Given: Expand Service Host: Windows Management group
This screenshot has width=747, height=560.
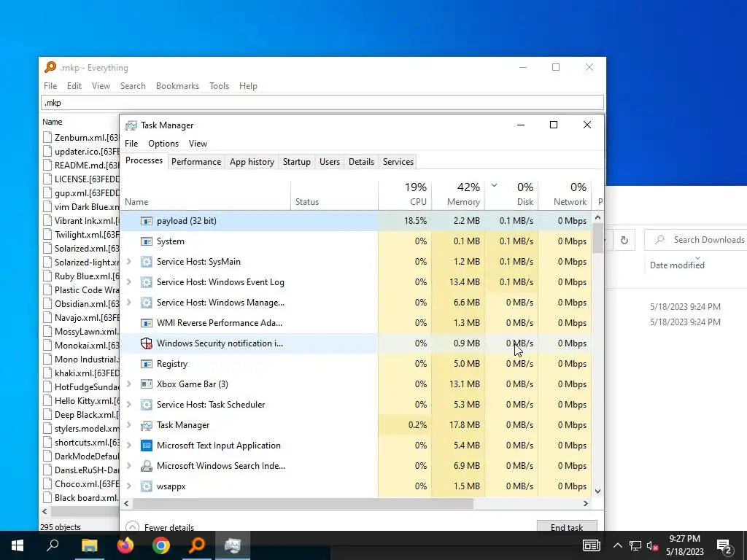Looking at the screenshot, I should coord(128,303).
